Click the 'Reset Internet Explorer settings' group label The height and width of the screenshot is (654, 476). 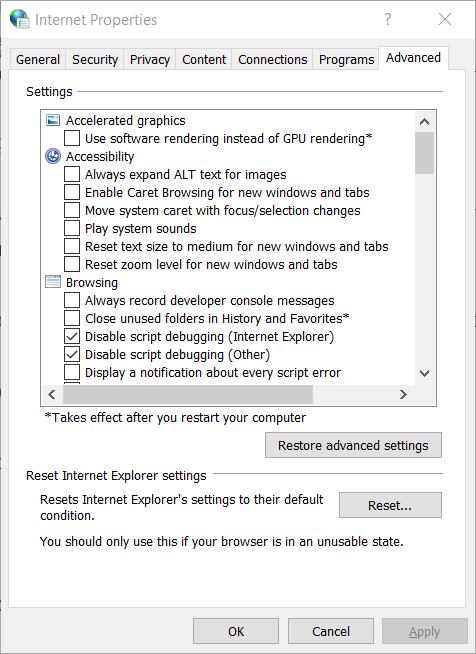116,475
